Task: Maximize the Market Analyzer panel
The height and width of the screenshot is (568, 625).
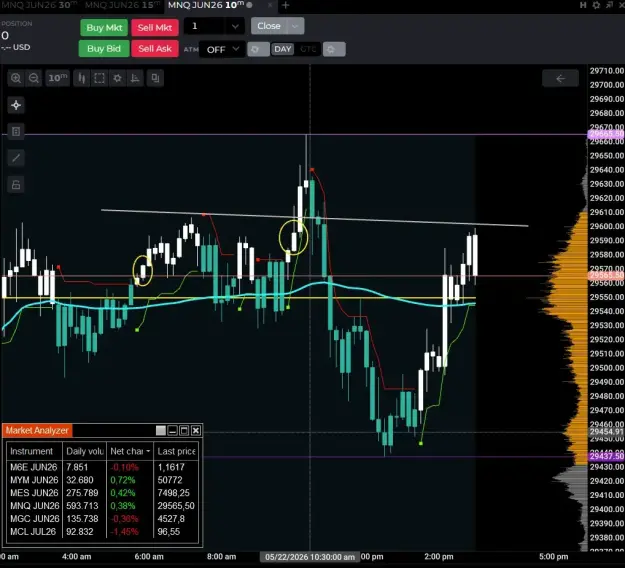Action: 184,430
